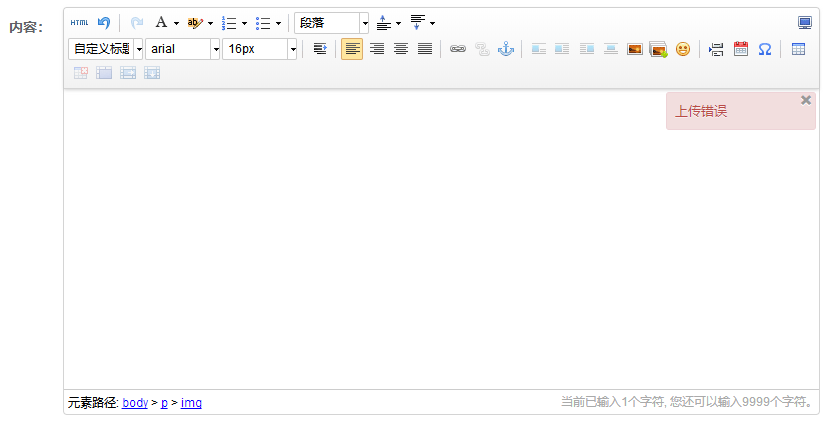Insert an unordered bullet list
Image resolution: width=823 pixels, height=424 pixels.
click(263, 23)
